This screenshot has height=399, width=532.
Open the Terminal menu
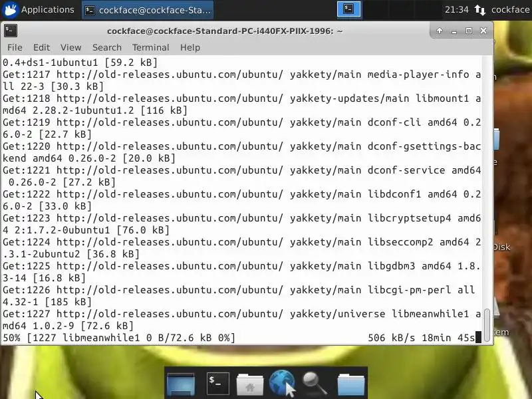[x=151, y=47]
